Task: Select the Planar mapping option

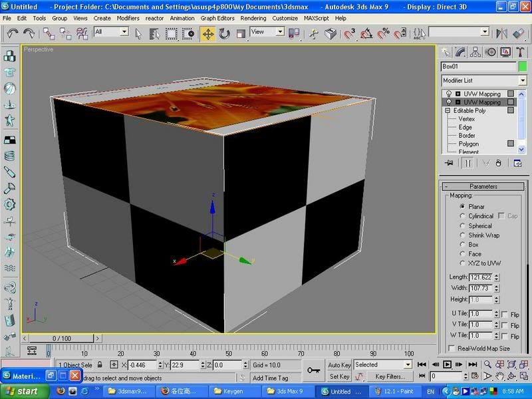Action: pyautogui.click(x=462, y=206)
